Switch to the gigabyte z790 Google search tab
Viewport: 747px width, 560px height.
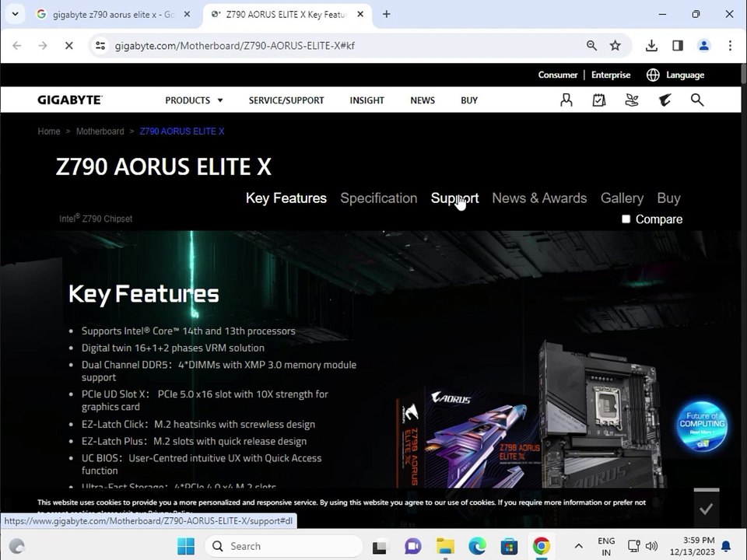pyautogui.click(x=114, y=14)
